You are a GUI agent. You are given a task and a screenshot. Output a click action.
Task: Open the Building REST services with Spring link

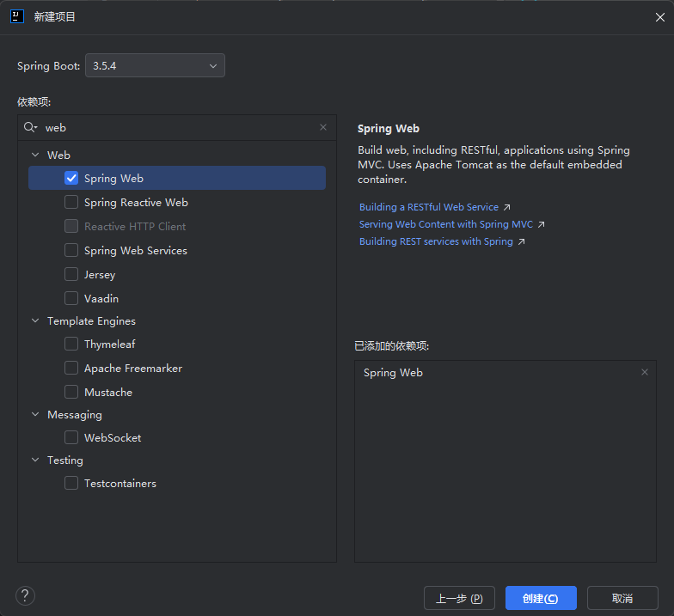coord(436,241)
